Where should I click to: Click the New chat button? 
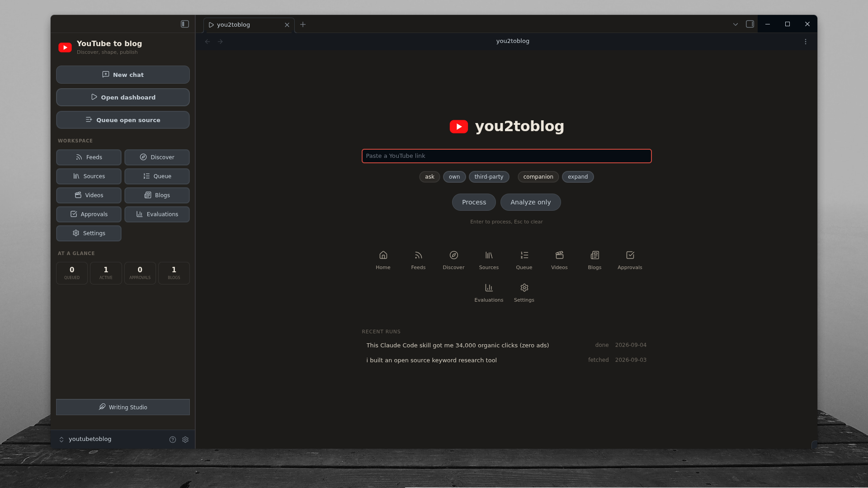point(123,75)
